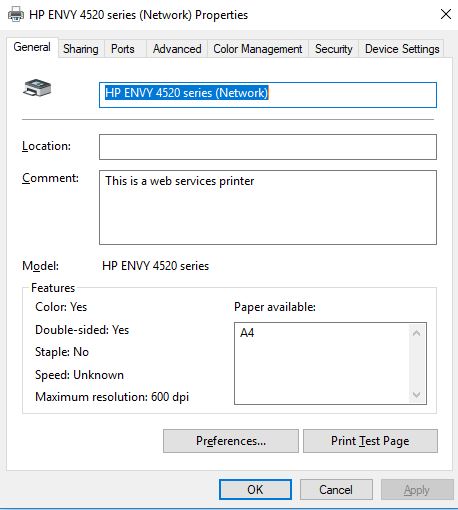Click the greyed-out Apply button
This screenshot has height=510, width=458.
pos(417,489)
